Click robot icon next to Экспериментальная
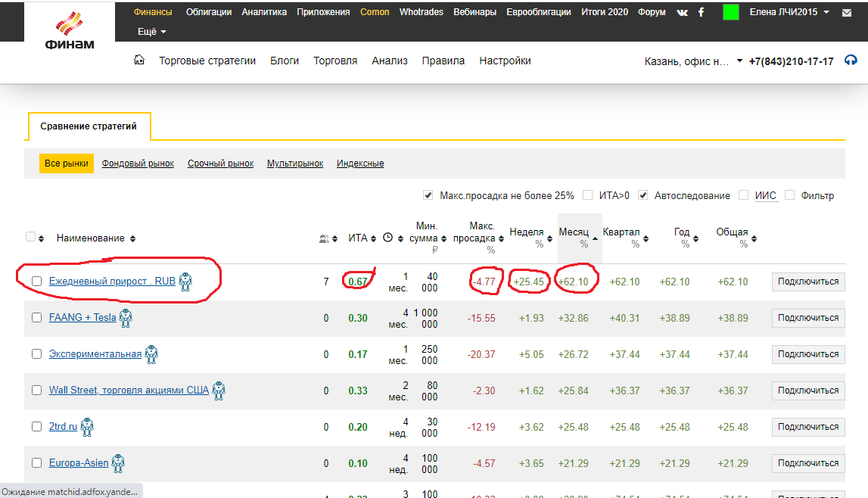The width and height of the screenshot is (868, 498). 151,354
